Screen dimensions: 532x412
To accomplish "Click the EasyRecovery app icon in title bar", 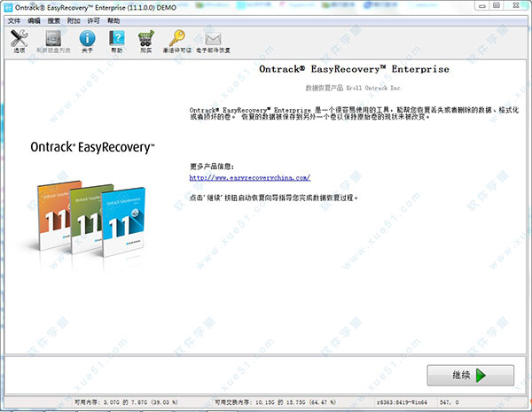I will click(8, 7).
